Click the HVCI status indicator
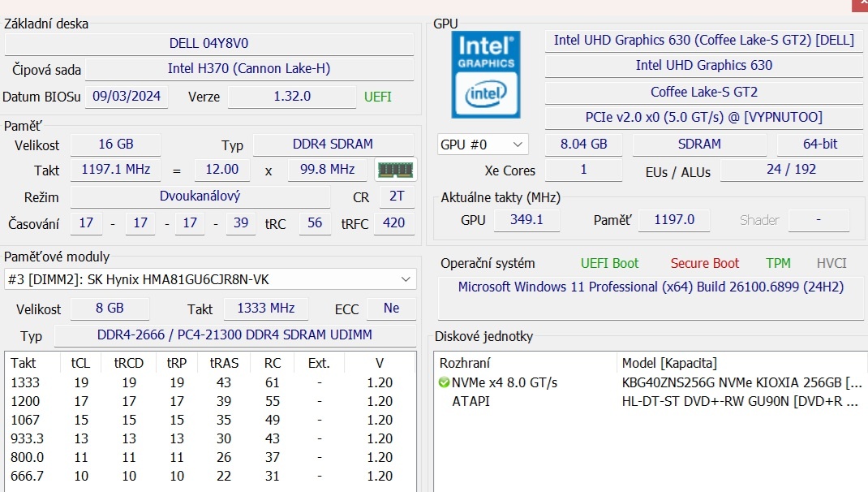This screenshot has width=868, height=492. (830, 263)
